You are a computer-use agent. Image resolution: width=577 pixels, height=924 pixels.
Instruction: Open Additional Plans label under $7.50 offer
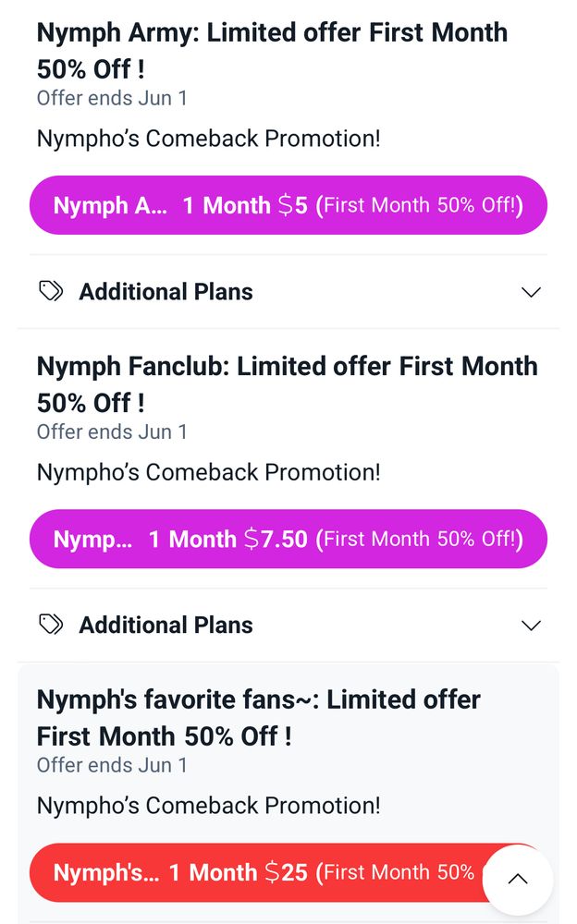point(166,626)
